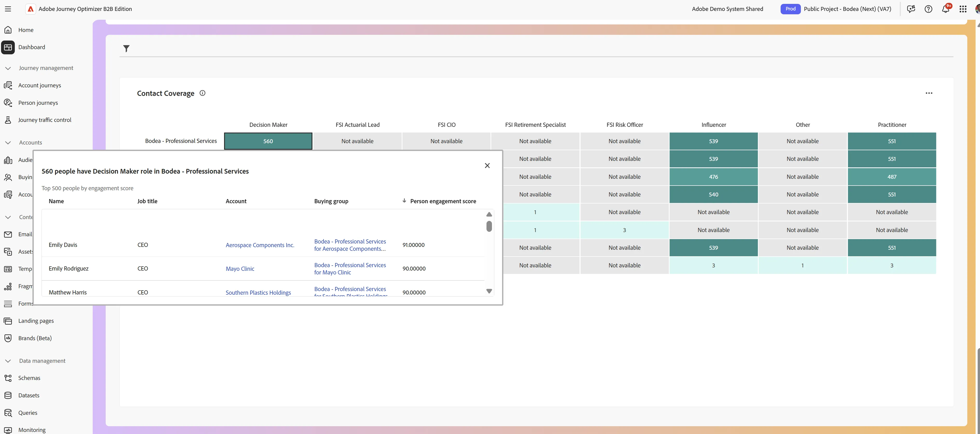980x434 pixels.
Task: Select the 560 Decision Maker cell
Action: pos(268,141)
